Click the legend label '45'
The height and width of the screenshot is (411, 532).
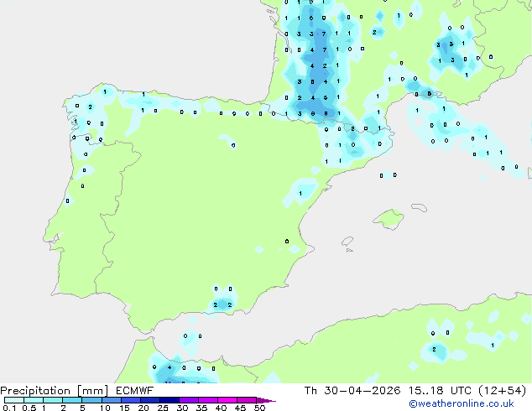point(240,408)
